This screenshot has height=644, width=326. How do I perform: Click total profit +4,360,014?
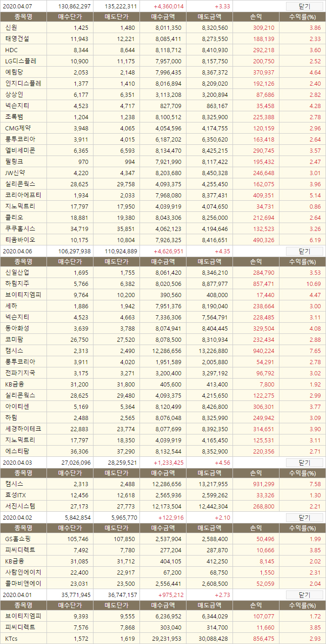click(168, 7)
